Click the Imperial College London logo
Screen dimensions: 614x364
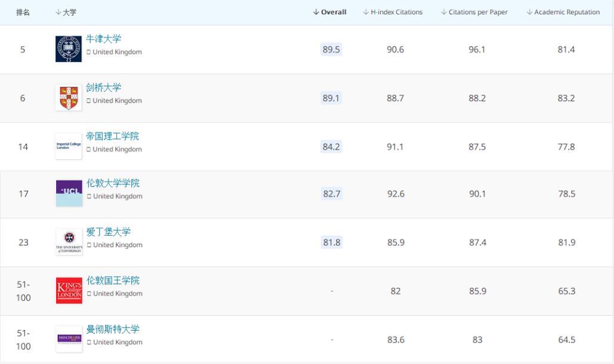(x=69, y=146)
